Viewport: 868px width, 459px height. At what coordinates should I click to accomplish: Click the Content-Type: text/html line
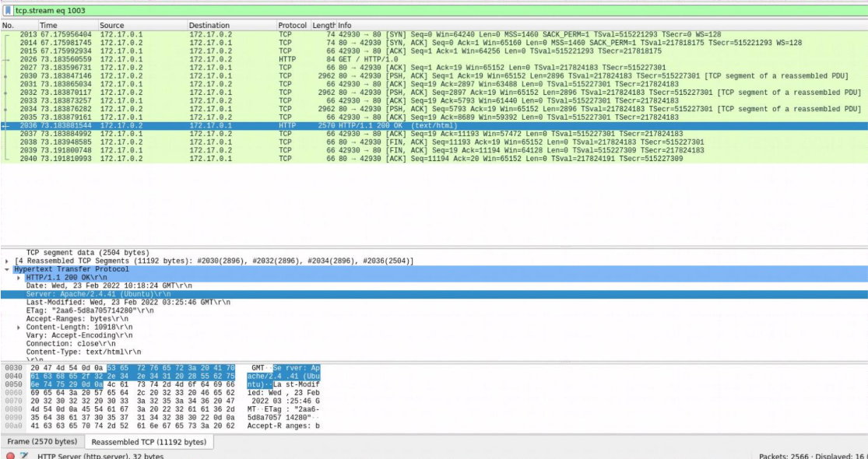tap(78, 352)
